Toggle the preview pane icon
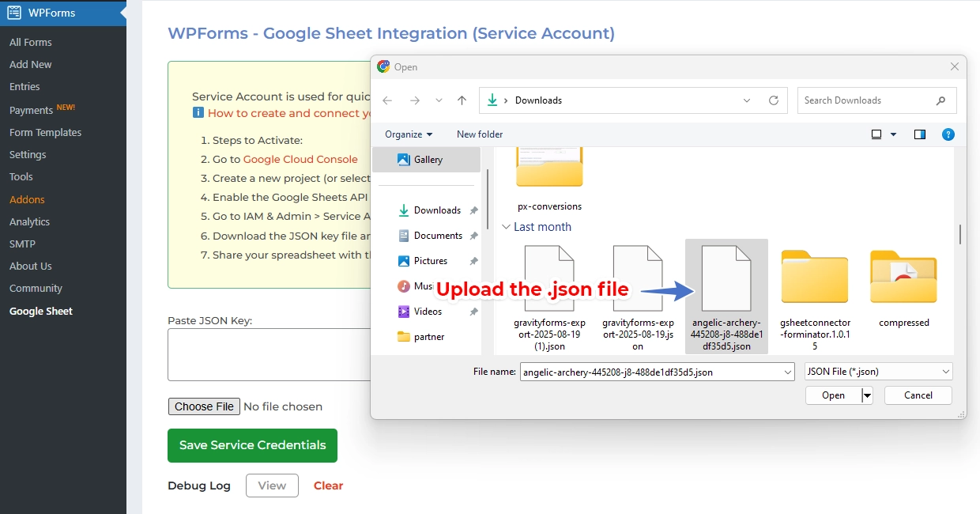 pos(920,134)
